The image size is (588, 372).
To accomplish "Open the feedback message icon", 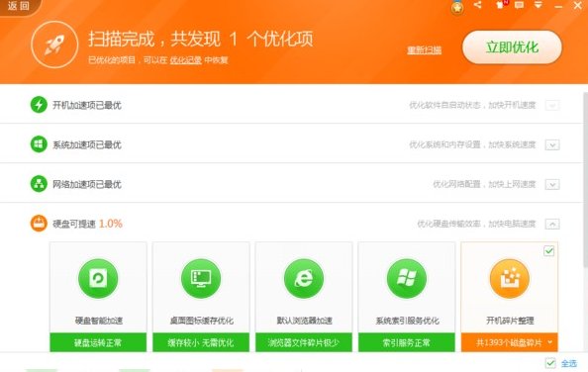I will [519, 5].
